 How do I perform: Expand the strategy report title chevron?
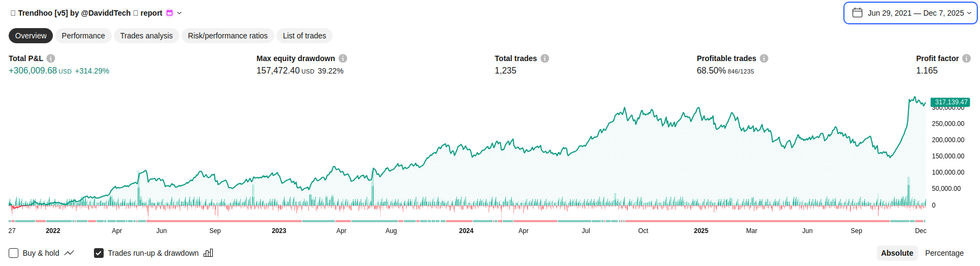pos(179,13)
